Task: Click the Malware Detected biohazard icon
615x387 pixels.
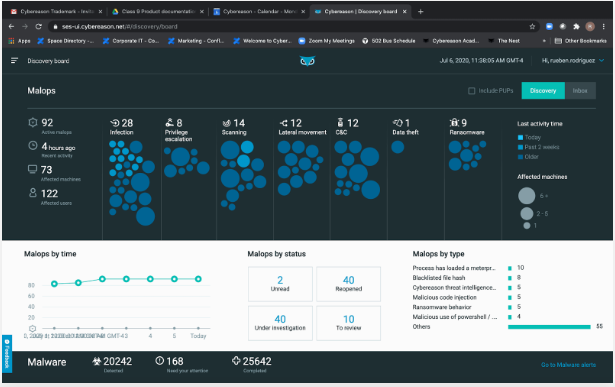Action: pos(96,361)
